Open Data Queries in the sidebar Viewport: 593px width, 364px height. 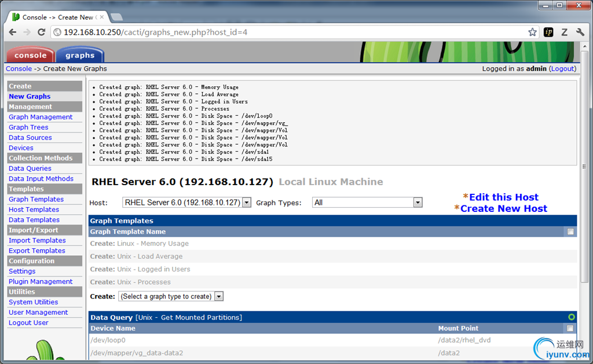(30, 168)
